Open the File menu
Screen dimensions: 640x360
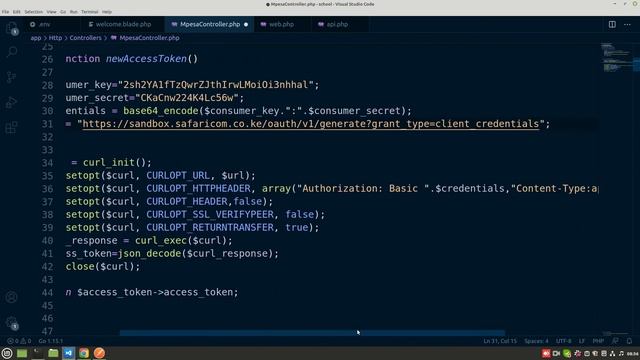click(5, 12)
